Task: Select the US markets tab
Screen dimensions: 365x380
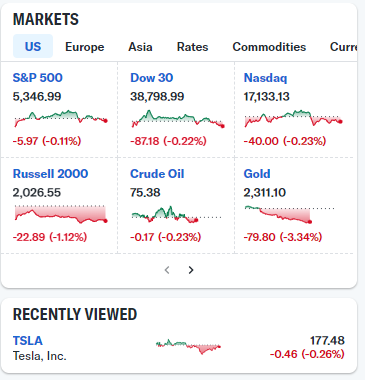Action: click(x=33, y=46)
